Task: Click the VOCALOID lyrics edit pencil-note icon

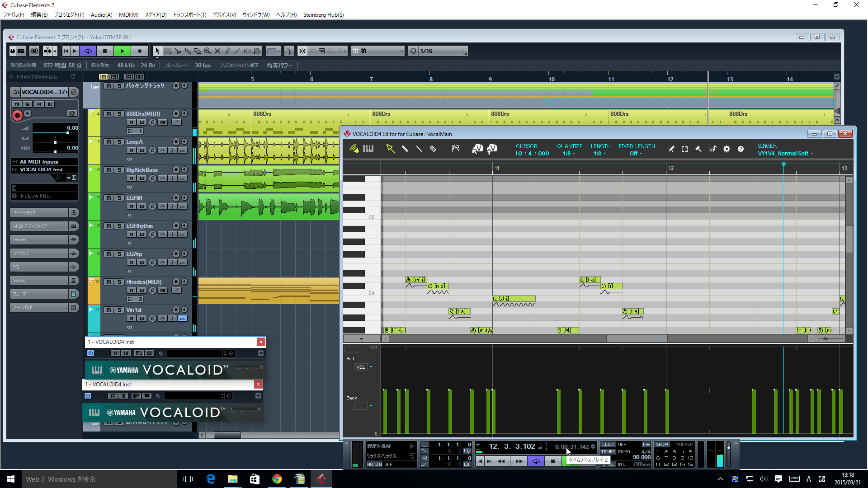Action: (671, 149)
